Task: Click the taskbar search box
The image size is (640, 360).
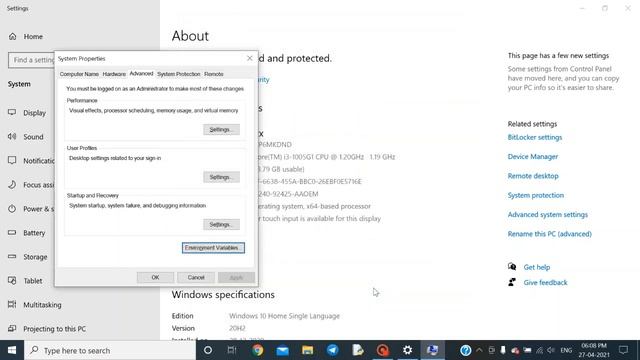Action: point(110,350)
